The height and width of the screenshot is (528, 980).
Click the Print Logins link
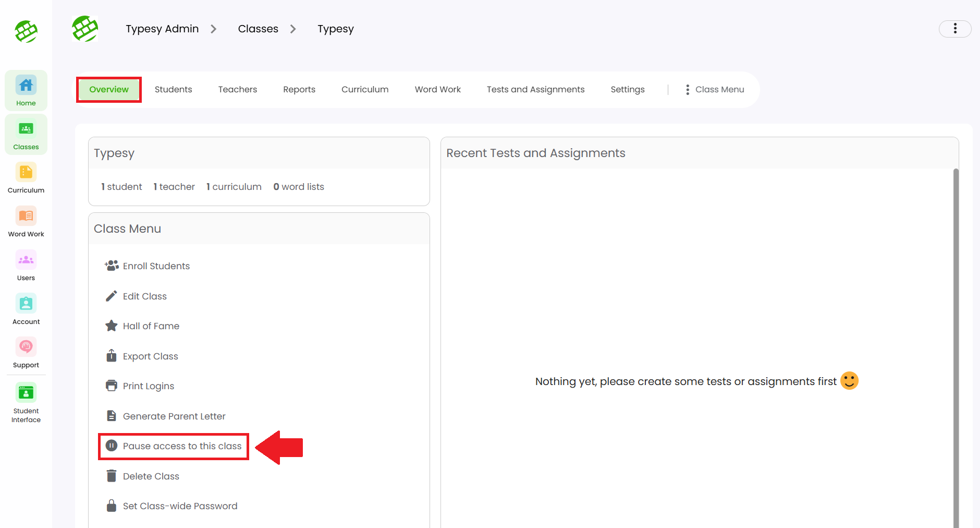(149, 386)
